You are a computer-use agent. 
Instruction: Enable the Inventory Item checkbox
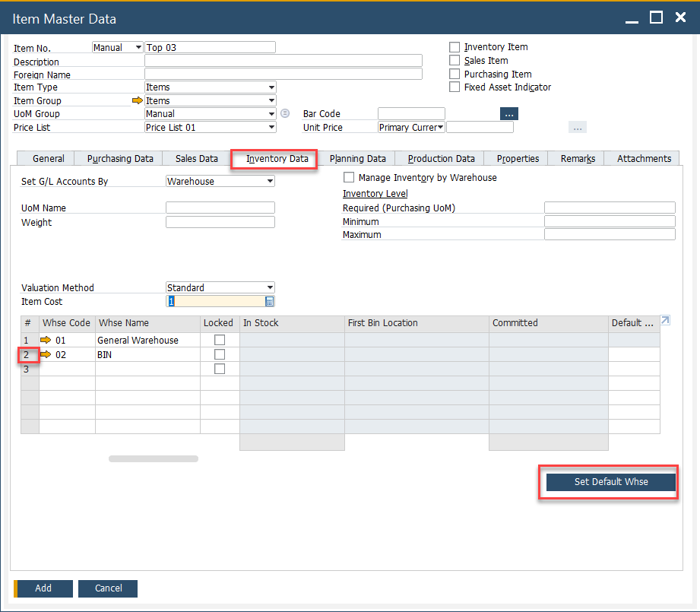point(455,47)
